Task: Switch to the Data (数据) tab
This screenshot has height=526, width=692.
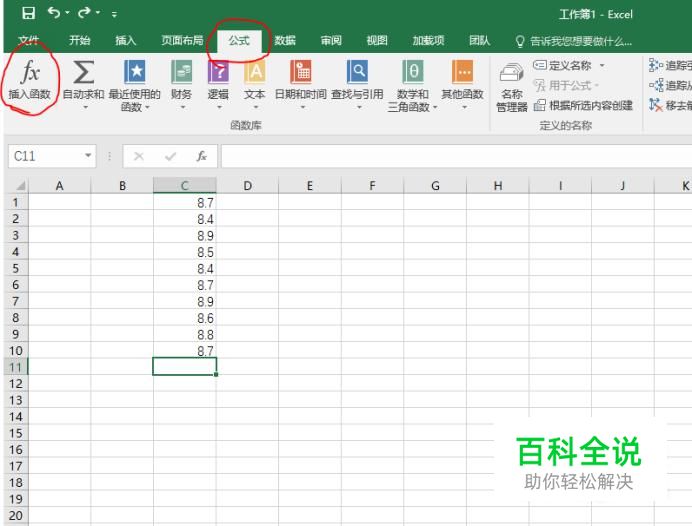Action: click(x=285, y=41)
